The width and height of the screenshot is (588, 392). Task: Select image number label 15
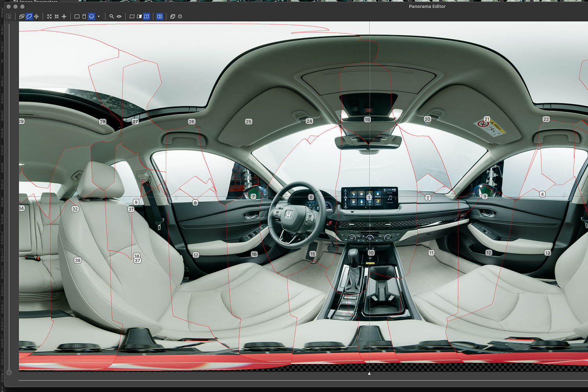pos(313,254)
